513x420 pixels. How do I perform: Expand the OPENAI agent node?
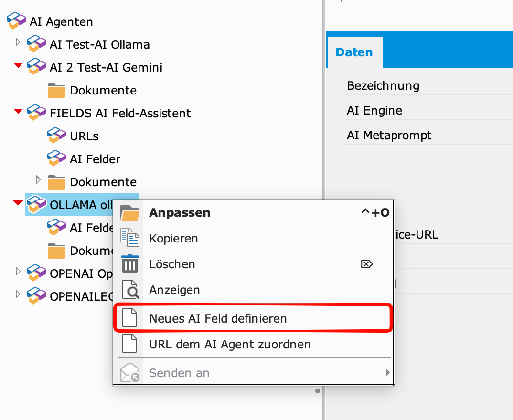tap(18, 272)
